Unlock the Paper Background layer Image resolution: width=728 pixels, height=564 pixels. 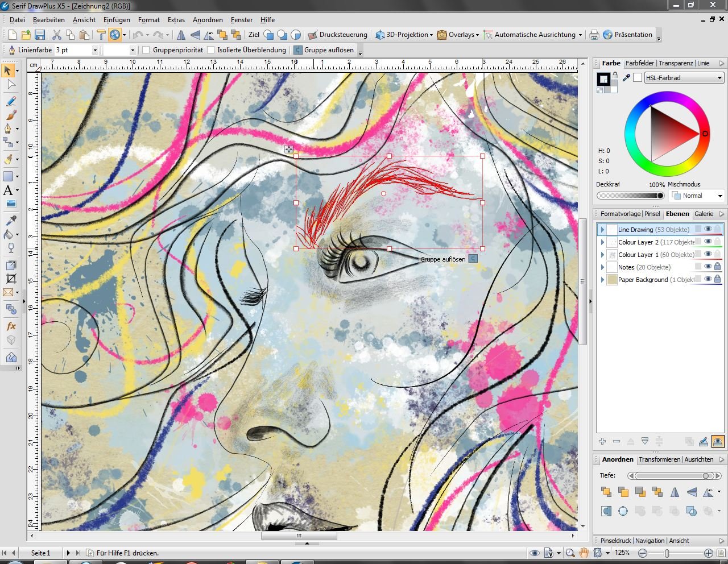[718, 279]
